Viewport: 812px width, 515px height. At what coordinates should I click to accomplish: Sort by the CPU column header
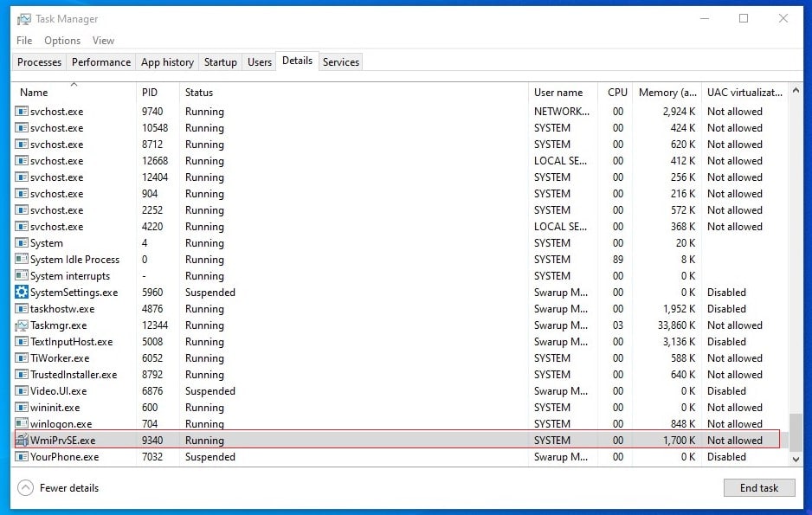[615, 92]
